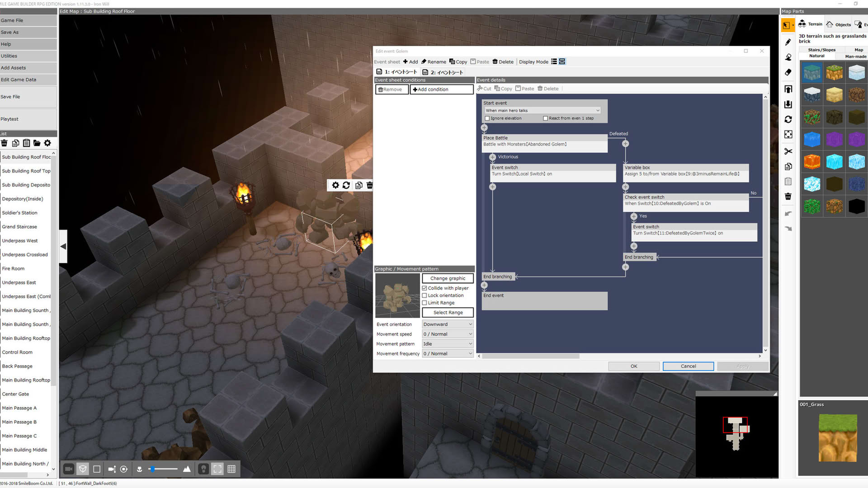Click the gear icon in map list toolbar
Screen dimensions: 868x488
(47, 143)
